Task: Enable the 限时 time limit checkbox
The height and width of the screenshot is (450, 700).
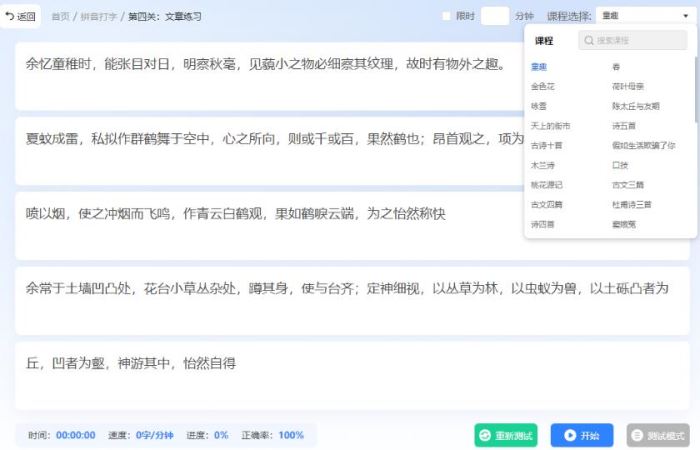Action: tap(446, 16)
